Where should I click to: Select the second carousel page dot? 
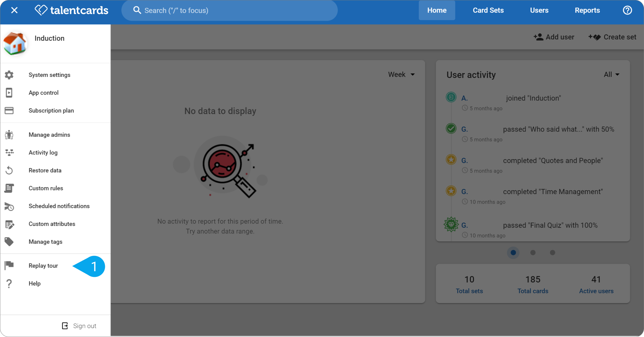click(533, 253)
